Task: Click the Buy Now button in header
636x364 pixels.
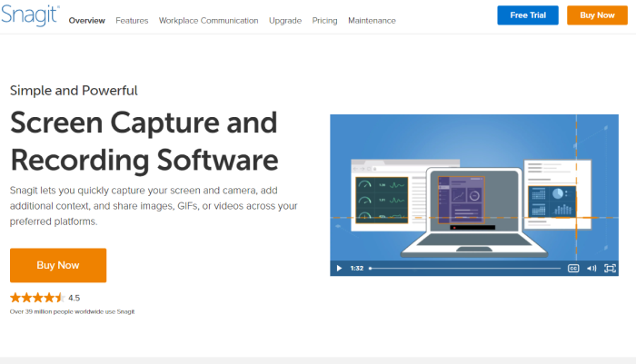Action: 597,15
